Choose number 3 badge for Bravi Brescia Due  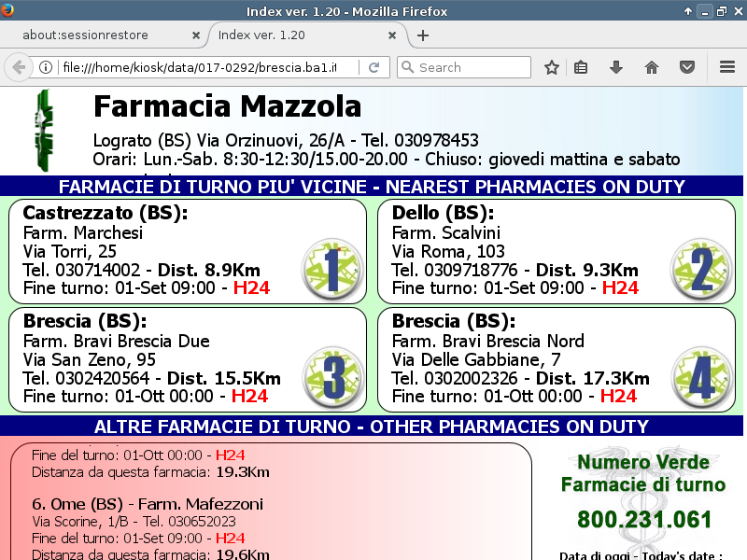point(331,375)
